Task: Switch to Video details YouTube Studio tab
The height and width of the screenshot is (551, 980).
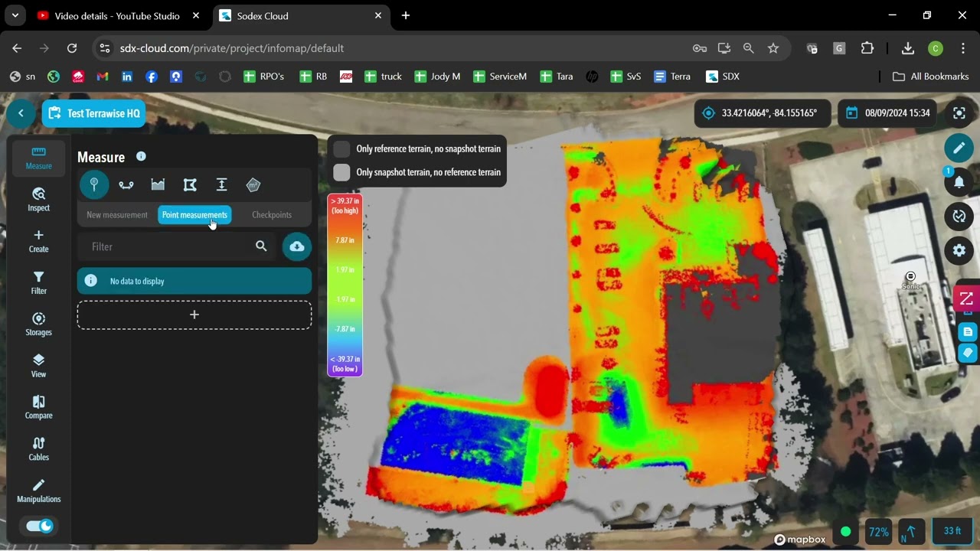Action: click(x=119, y=15)
